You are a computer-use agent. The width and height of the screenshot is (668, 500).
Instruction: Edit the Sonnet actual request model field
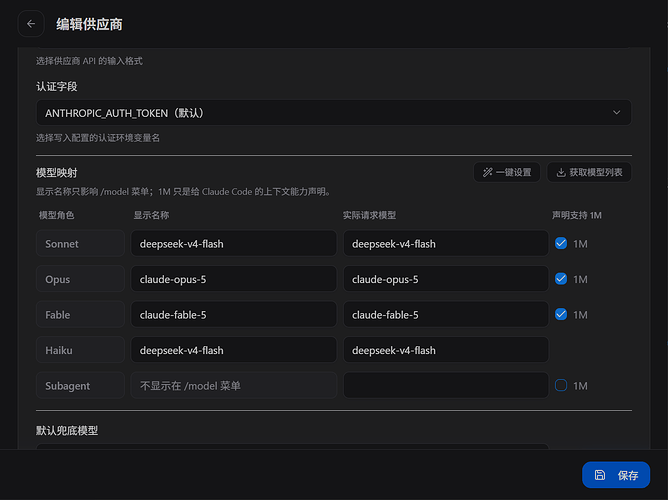(x=446, y=244)
